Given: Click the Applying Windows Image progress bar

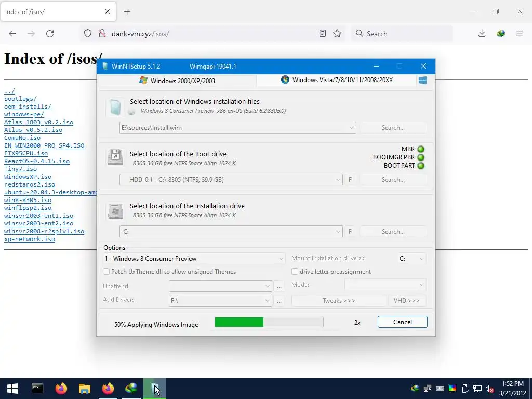Looking at the screenshot, I should (269, 322).
